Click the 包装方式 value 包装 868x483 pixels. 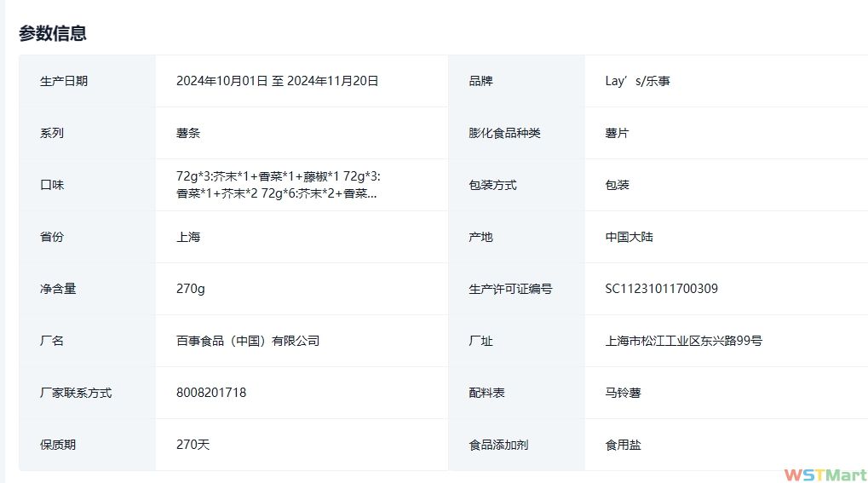(x=617, y=185)
